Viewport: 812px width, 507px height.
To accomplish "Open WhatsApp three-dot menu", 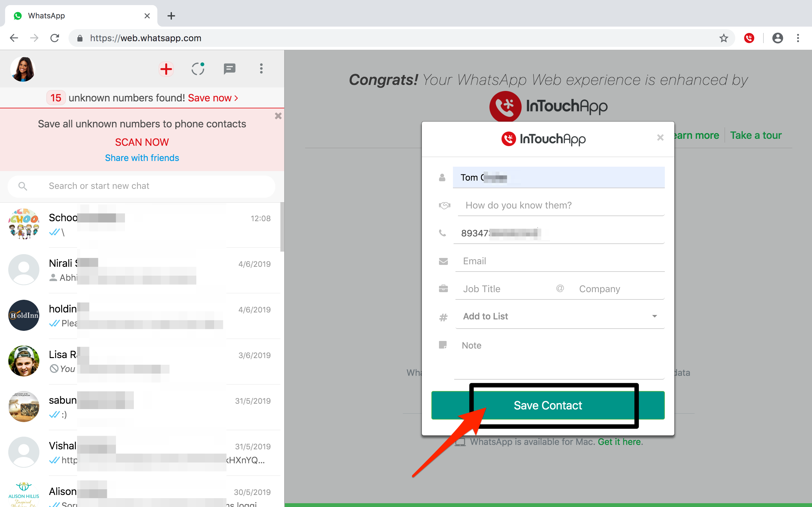I will 261,69.
